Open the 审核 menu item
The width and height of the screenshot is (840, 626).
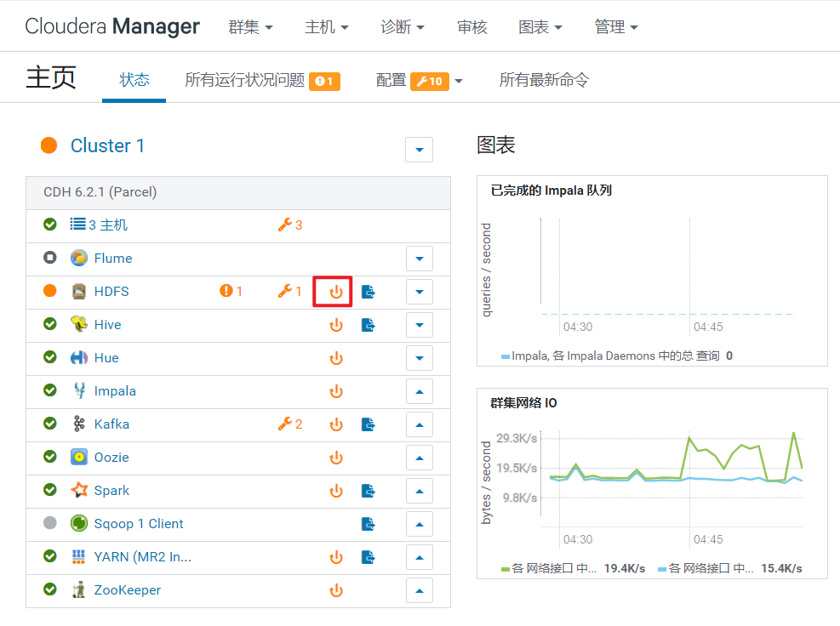click(x=472, y=26)
